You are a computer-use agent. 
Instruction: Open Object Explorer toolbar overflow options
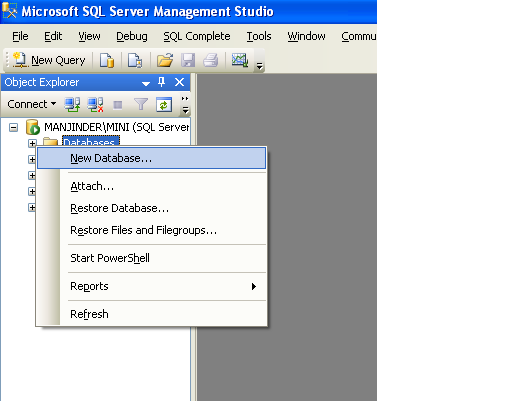click(185, 105)
